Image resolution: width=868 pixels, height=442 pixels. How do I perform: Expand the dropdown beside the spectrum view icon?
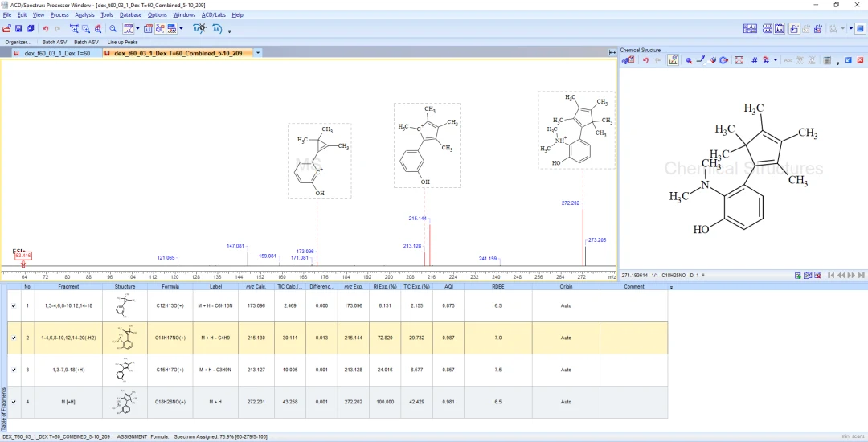tap(137, 28)
